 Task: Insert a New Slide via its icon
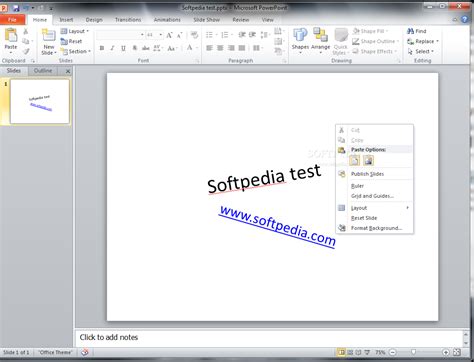click(49, 36)
